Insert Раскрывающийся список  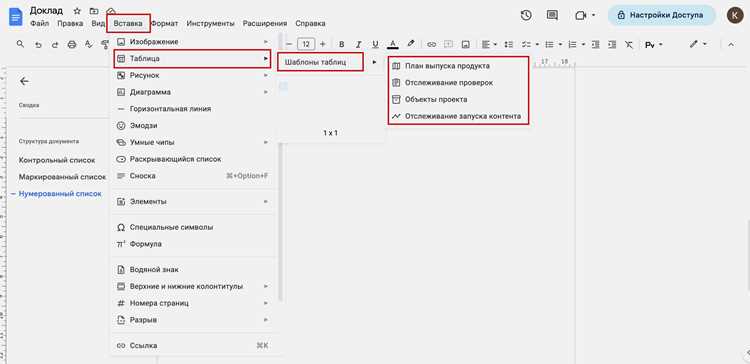tap(193, 159)
